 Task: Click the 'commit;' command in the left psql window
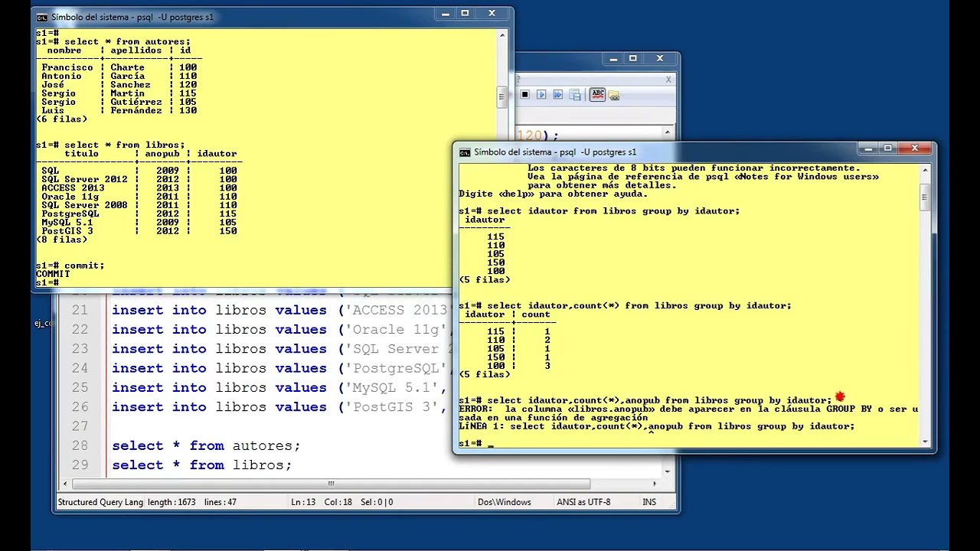point(84,266)
